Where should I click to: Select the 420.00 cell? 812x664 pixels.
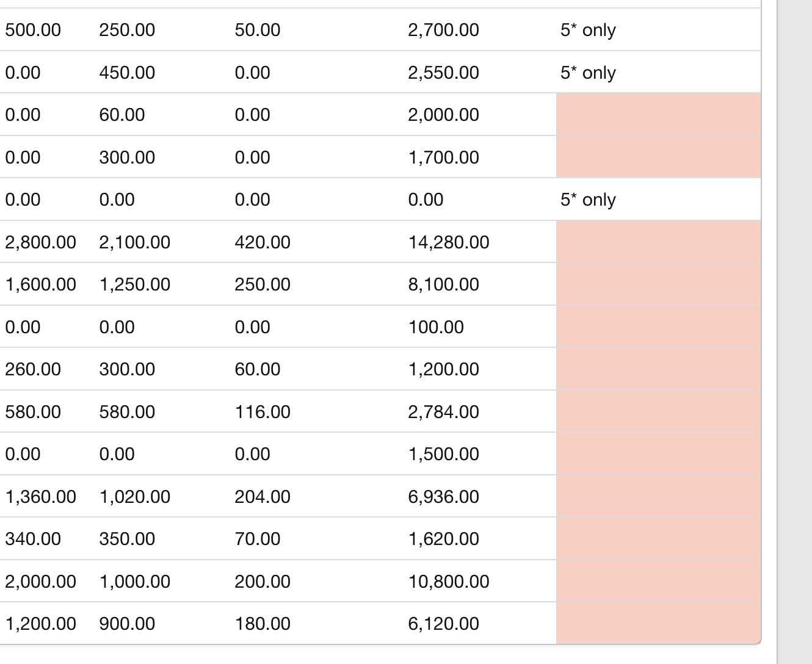tap(263, 242)
